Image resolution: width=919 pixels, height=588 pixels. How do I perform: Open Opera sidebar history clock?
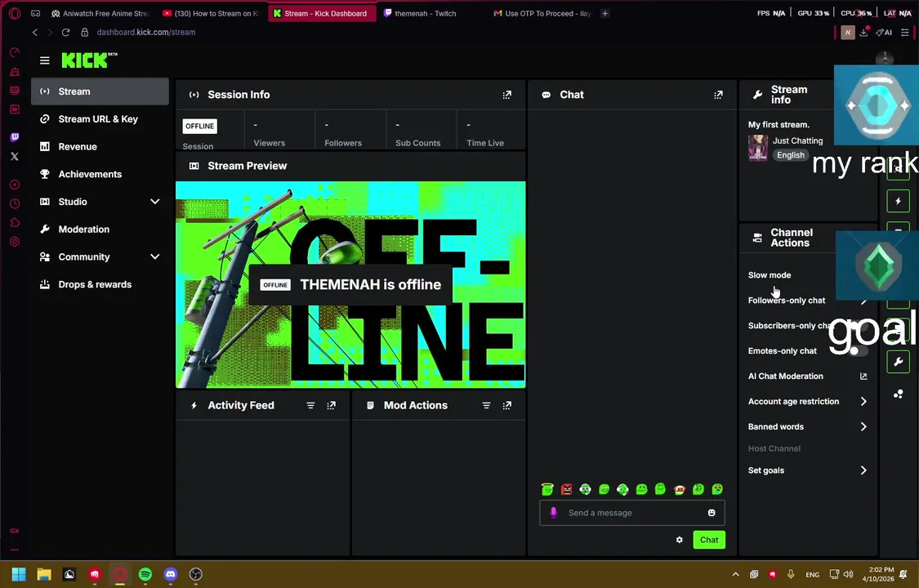pyautogui.click(x=15, y=203)
